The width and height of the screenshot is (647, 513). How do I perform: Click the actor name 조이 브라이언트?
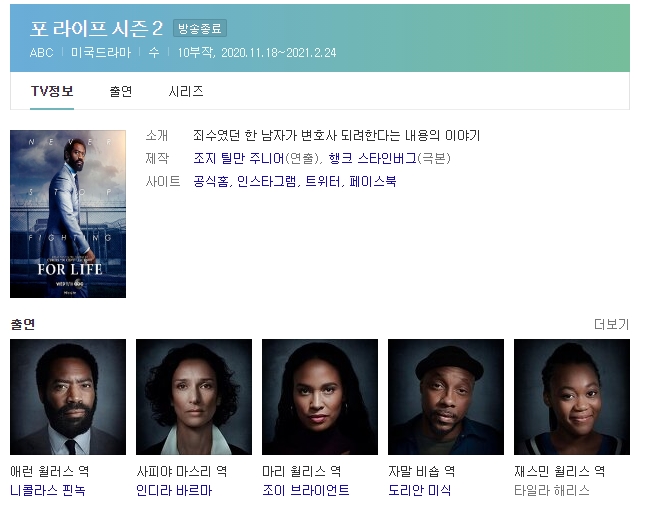306,490
